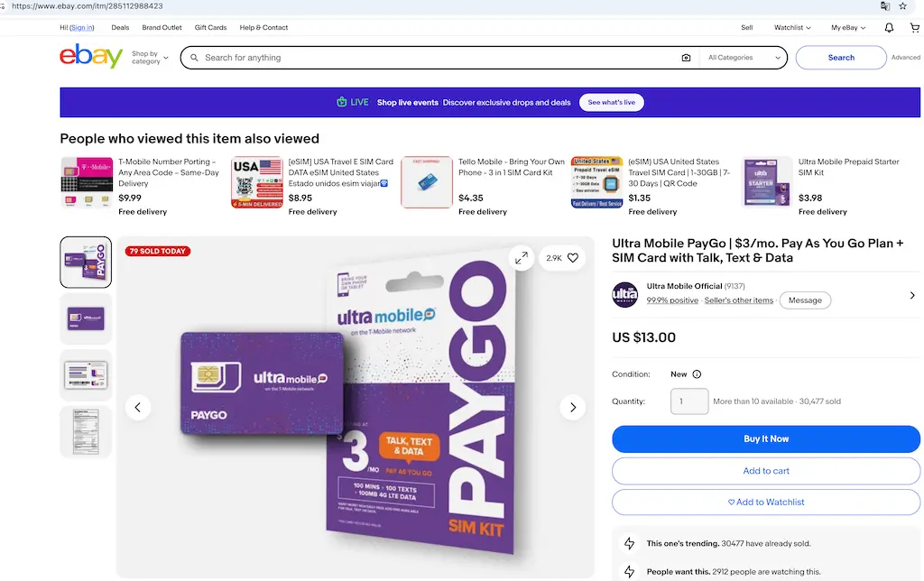
Task: Enlarge product image with expand icon
Action: pos(522,258)
